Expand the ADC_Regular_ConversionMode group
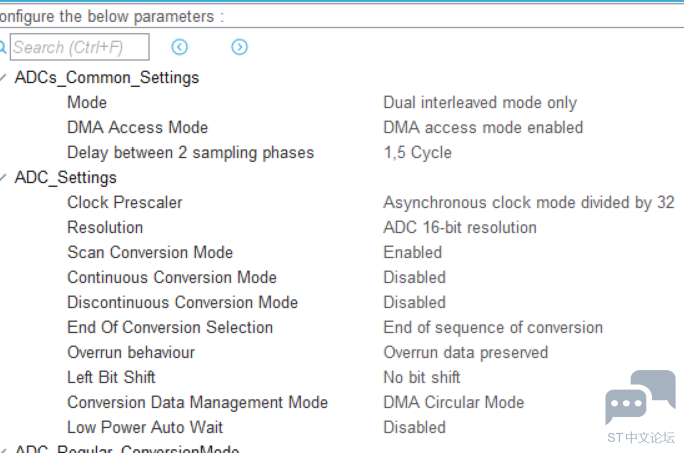The height and width of the screenshot is (453, 684). click(x=4, y=450)
